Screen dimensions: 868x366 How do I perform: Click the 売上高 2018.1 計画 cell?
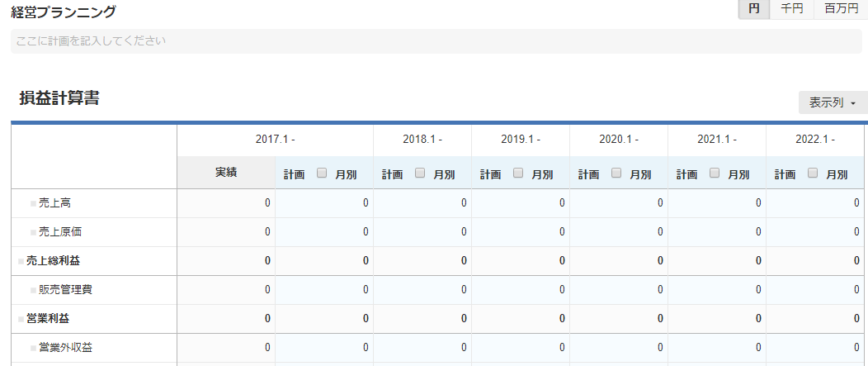pyautogui.click(x=422, y=203)
